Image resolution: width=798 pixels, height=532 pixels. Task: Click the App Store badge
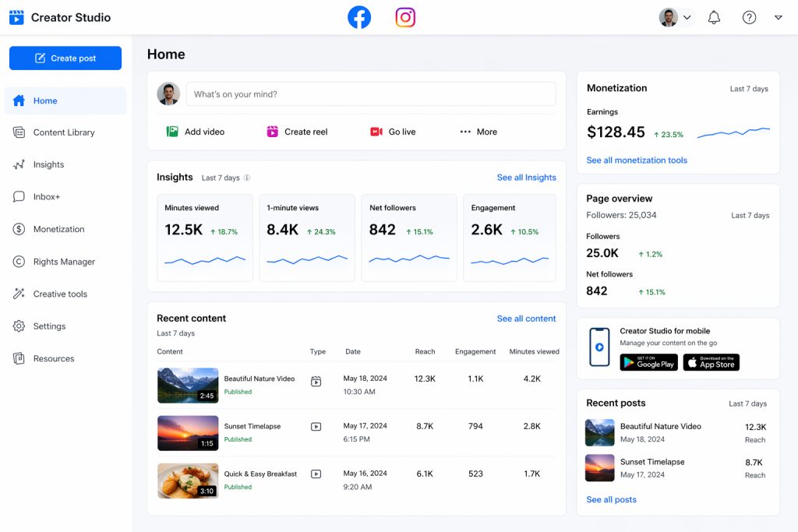point(711,362)
